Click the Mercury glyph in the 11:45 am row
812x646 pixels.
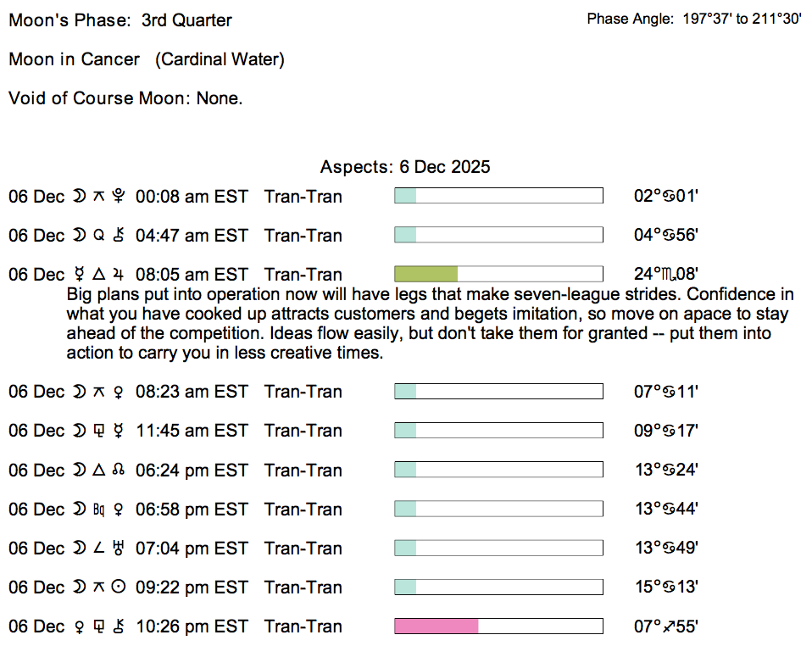point(120,431)
